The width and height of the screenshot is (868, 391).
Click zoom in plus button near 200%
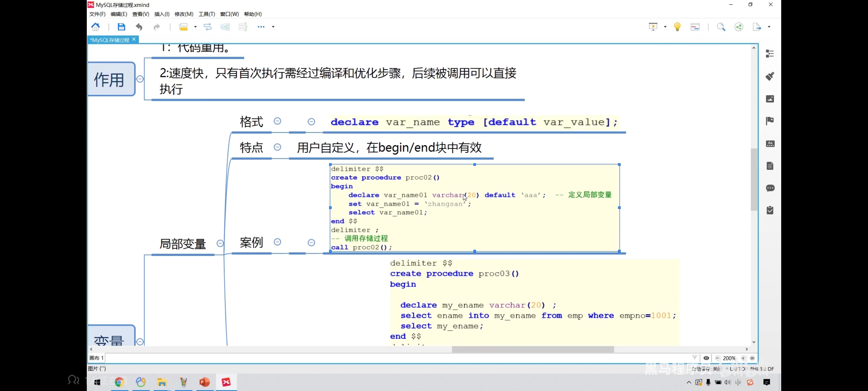(743, 358)
